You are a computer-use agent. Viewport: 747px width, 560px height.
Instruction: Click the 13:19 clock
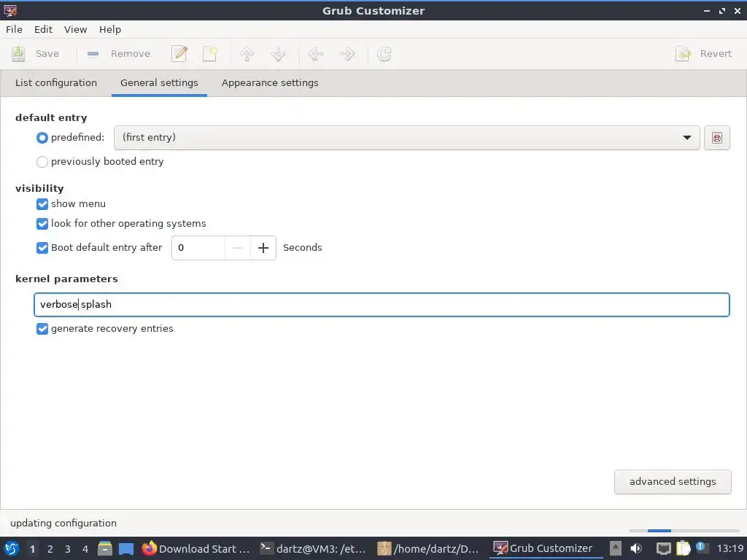[729, 548]
